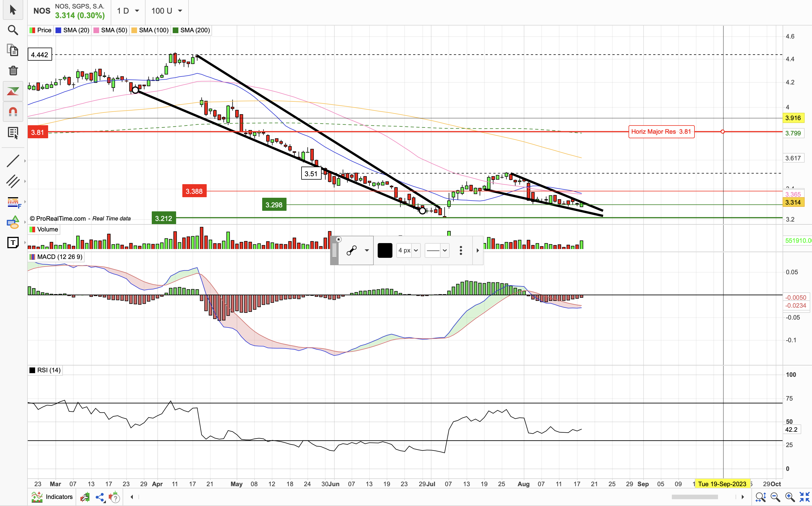
Task: Click the Horiz Major Res 3.81 label
Action: tap(661, 131)
